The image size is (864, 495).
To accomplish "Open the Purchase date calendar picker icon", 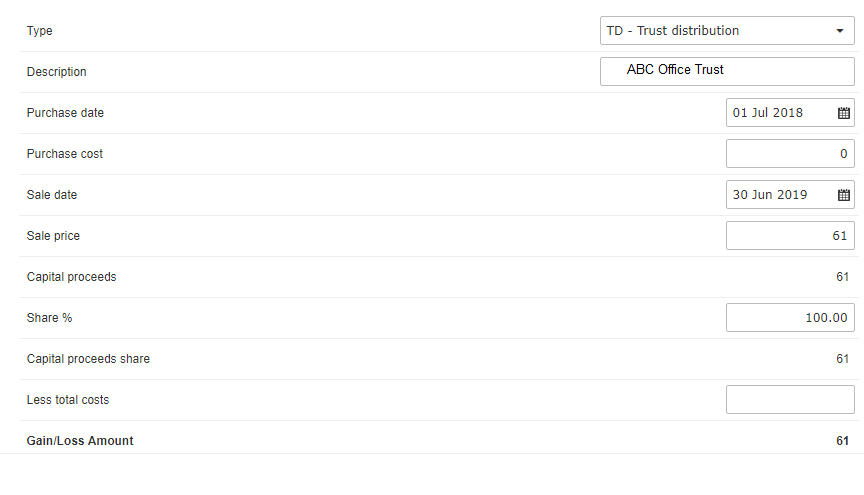I will point(844,113).
